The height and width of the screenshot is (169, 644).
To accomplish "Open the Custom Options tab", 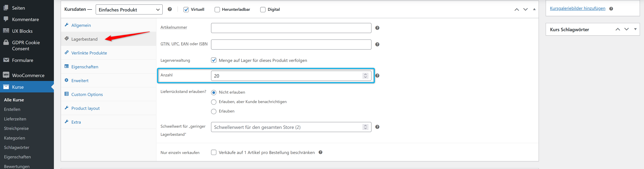I will pyautogui.click(x=108, y=94).
